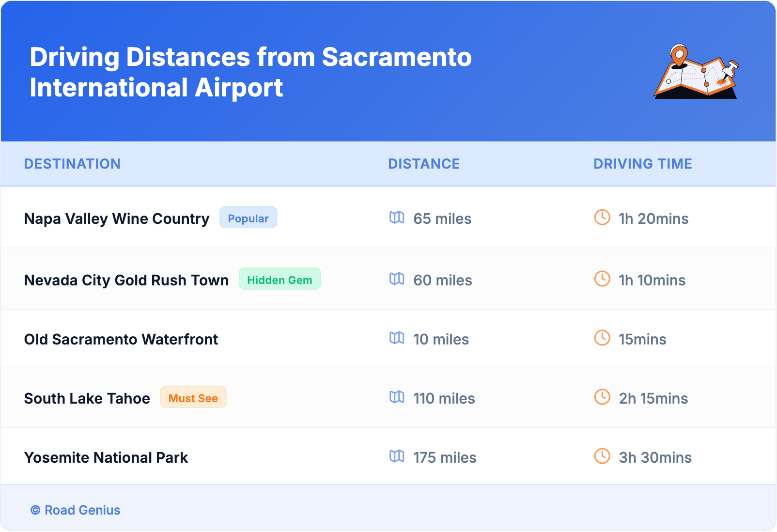Screen dimensions: 777x532
Task: Click the clock icon beside 15mins
Action: tap(602, 338)
